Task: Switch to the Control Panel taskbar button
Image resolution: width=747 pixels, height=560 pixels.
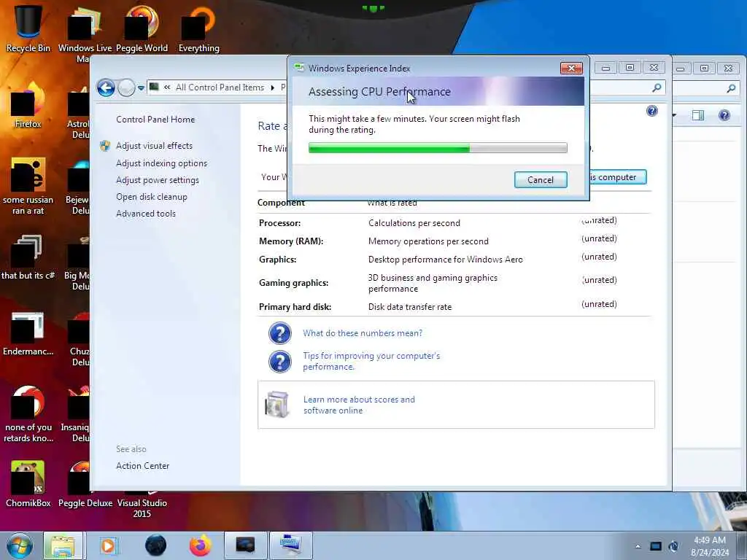Action: [x=291, y=545]
